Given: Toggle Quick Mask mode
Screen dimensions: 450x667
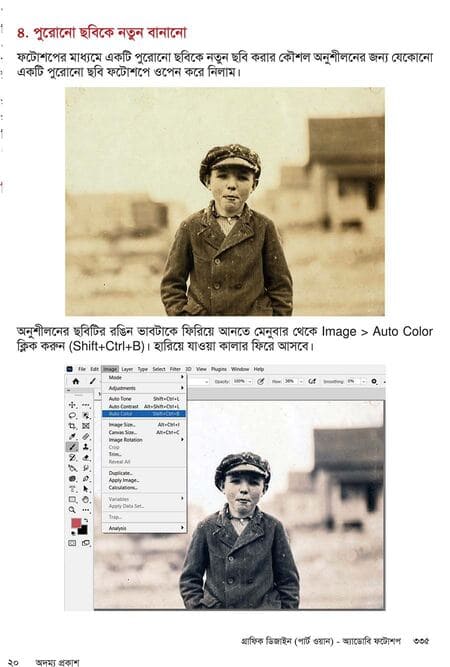Looking at the screenshot, I should [x=72, y=543].
